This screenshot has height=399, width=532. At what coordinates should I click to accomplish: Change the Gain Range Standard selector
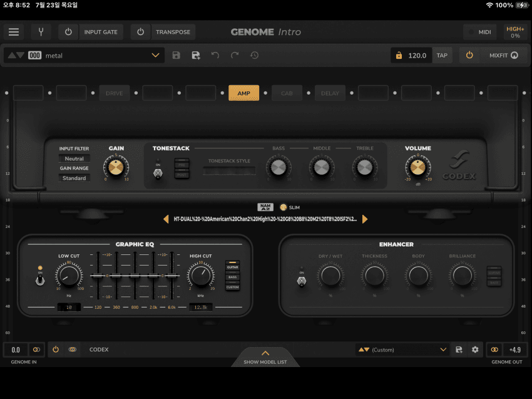pos(74,178)
